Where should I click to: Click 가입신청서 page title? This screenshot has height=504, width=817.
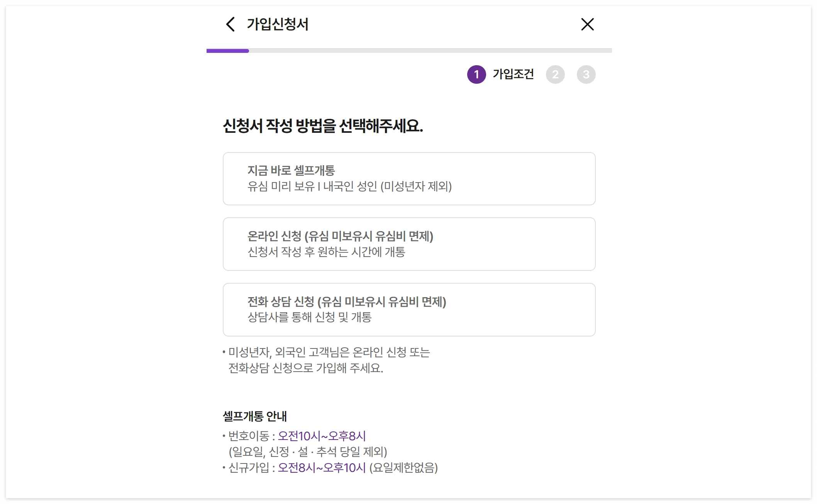(x=277, y=24)
